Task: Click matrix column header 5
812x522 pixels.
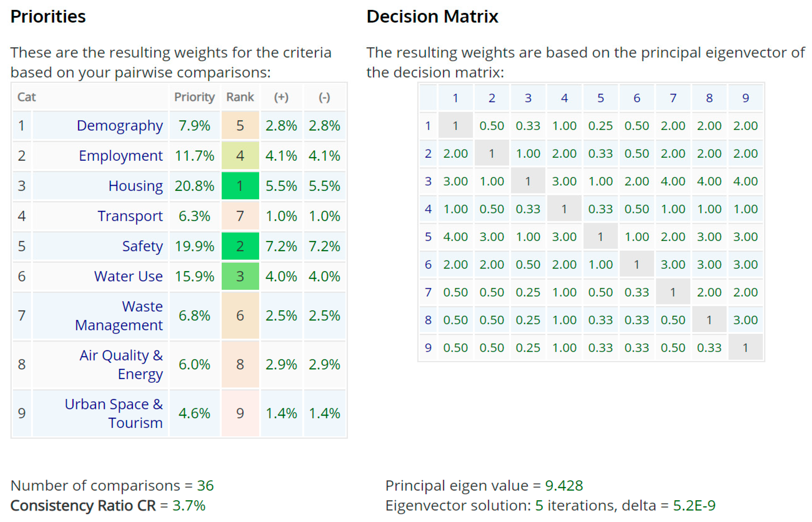Action: click(600, 98)
